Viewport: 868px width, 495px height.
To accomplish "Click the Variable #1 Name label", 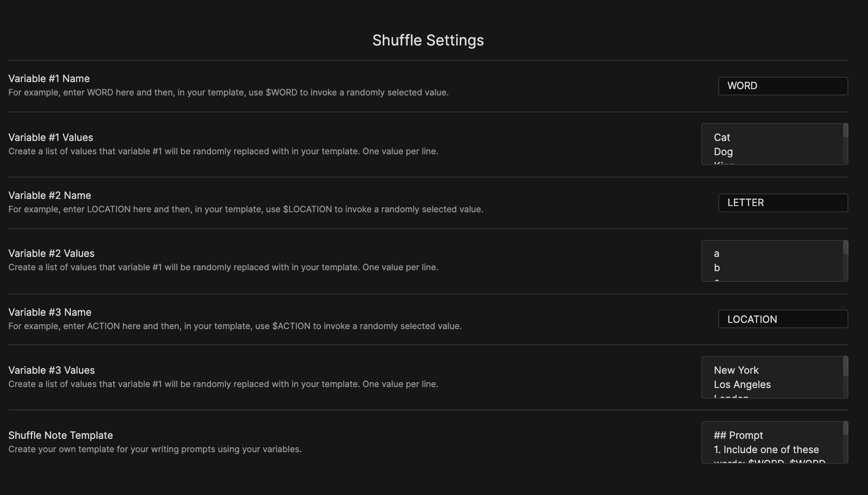I will tap(49, 78).
